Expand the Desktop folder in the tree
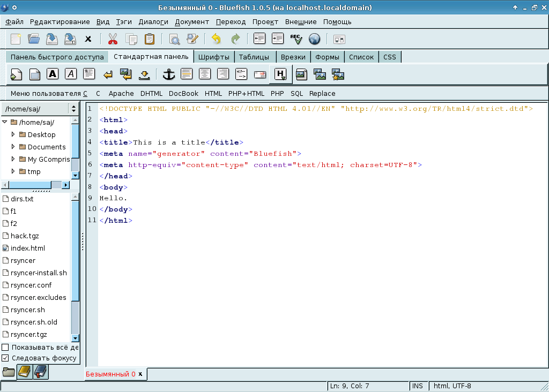The width and height of the screenshot is (549, 392). point(12,134)
